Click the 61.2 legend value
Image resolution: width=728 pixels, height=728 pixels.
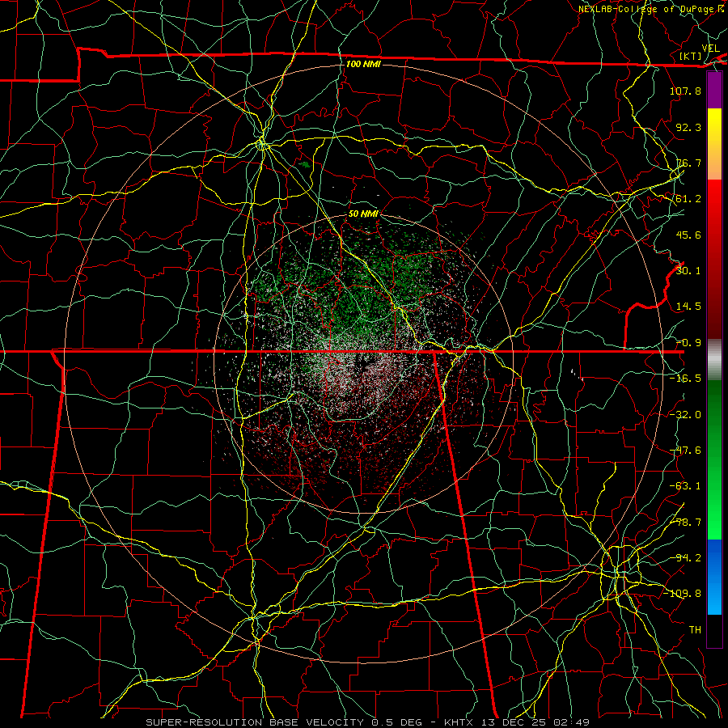coord(688,199)
